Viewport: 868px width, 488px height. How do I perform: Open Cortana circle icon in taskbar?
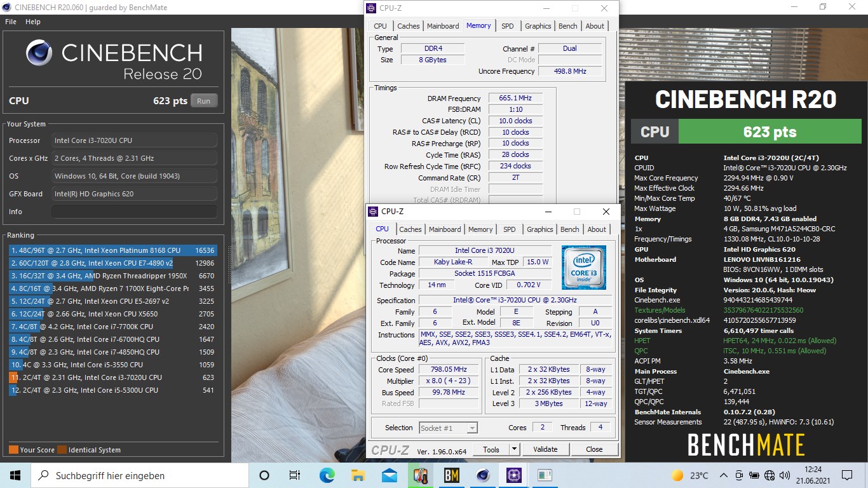(x=264, y=475)
